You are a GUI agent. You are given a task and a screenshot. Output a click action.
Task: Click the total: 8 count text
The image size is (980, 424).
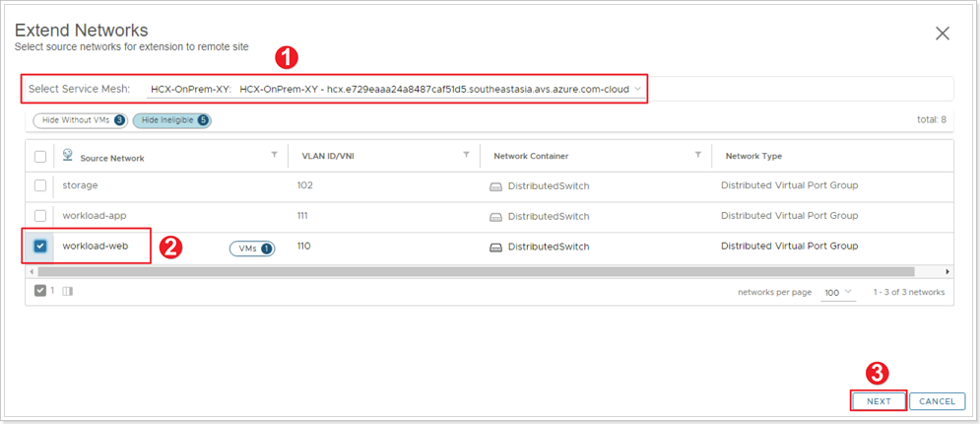(931, 120)
